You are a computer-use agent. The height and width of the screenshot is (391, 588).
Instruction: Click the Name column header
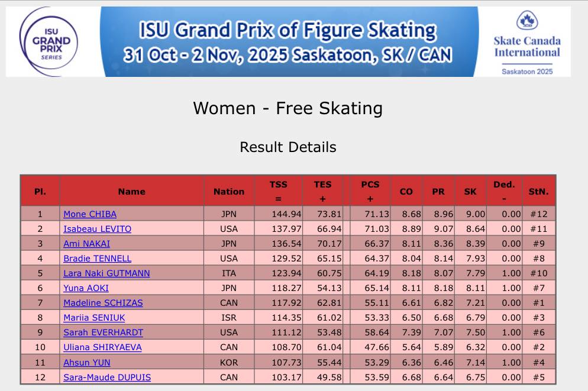pos(131,191)
